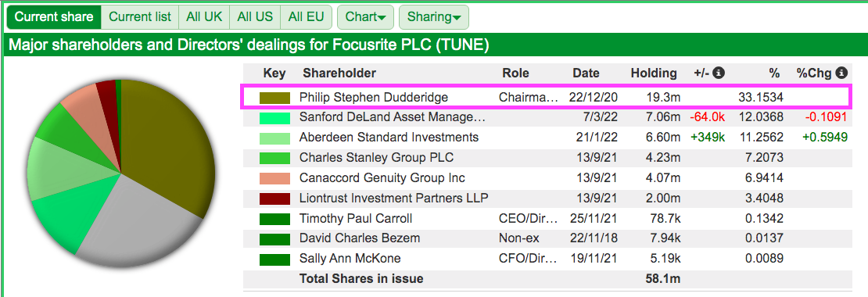The height and width of the screenshot is (297, 868).
Task: Sort by the Date column header
Action: coord(586,73)
